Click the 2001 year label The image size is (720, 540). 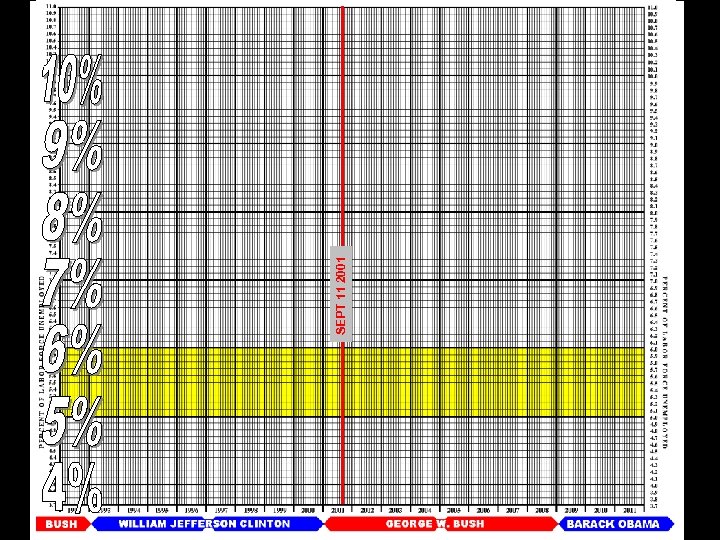tap(338, 510)
